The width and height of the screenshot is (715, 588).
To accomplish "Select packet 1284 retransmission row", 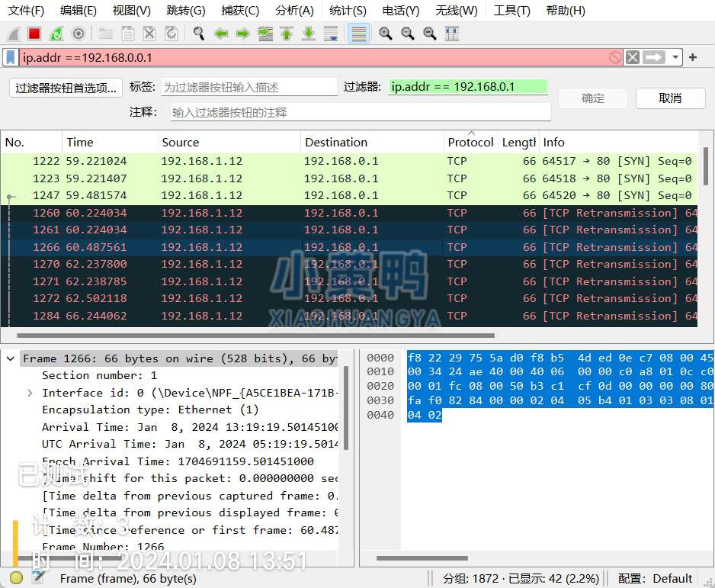I will (349, 316).
